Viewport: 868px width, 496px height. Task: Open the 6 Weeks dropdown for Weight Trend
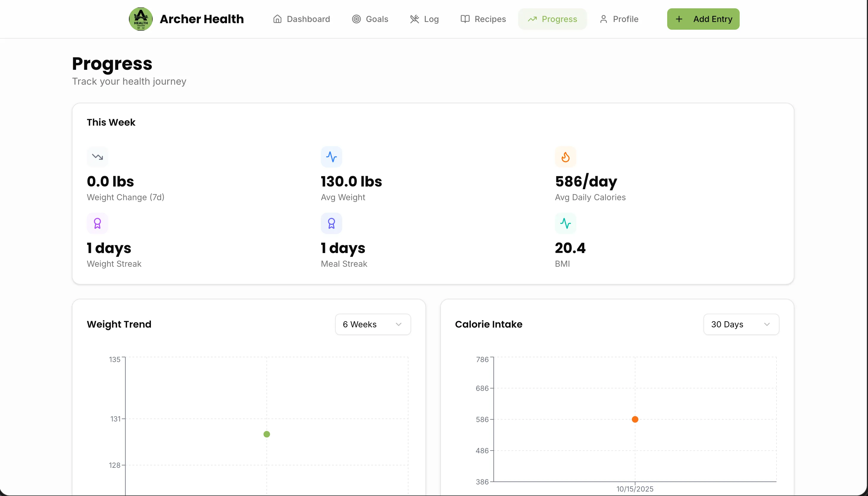[373, 324]
